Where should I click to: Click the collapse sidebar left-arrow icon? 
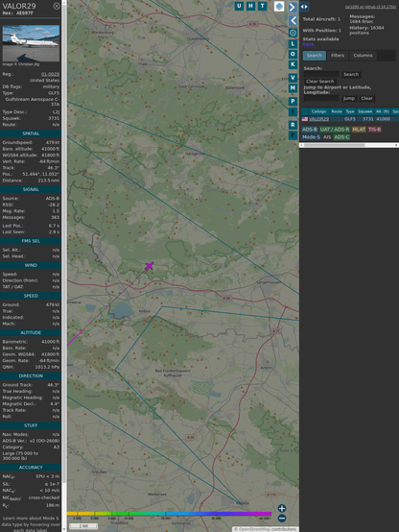coord(293,20)
